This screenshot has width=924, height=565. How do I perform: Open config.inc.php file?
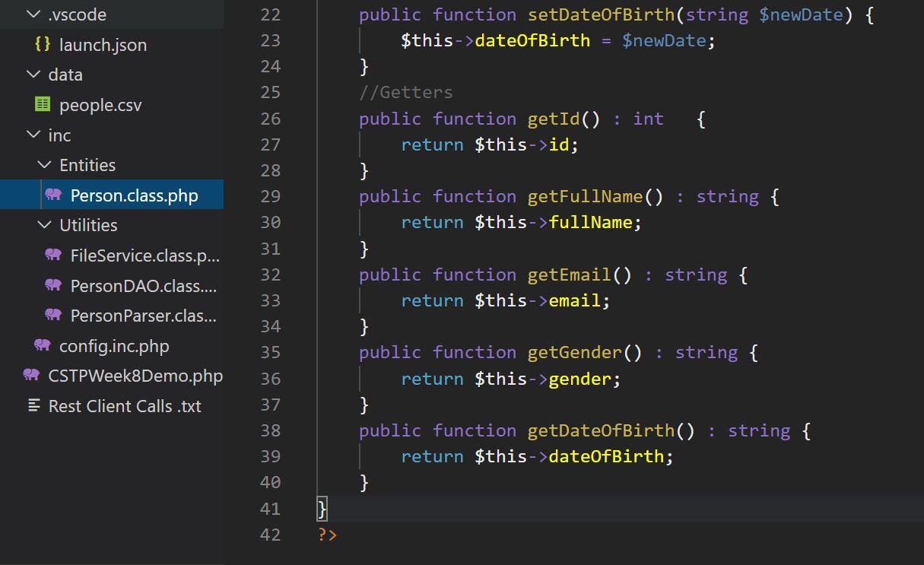pos(114,346)
